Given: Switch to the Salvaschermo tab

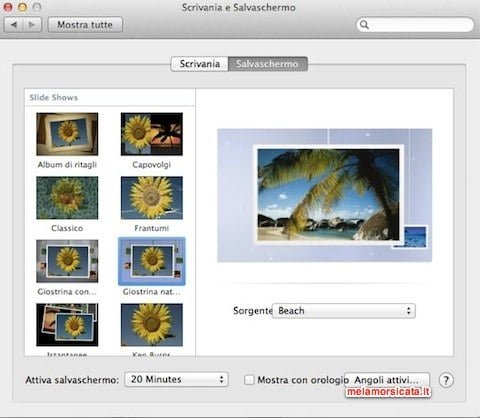Looking at the screenshot, I should point(267,64).
